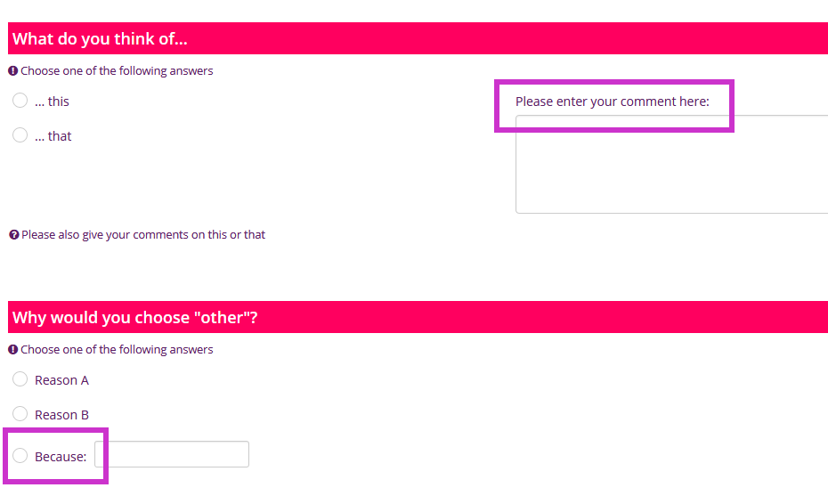This screenshot has height=504, width=828.
Task: Click the "Please enter your comment here:" label
Action: pyautogui.click(x=612, y=102)
